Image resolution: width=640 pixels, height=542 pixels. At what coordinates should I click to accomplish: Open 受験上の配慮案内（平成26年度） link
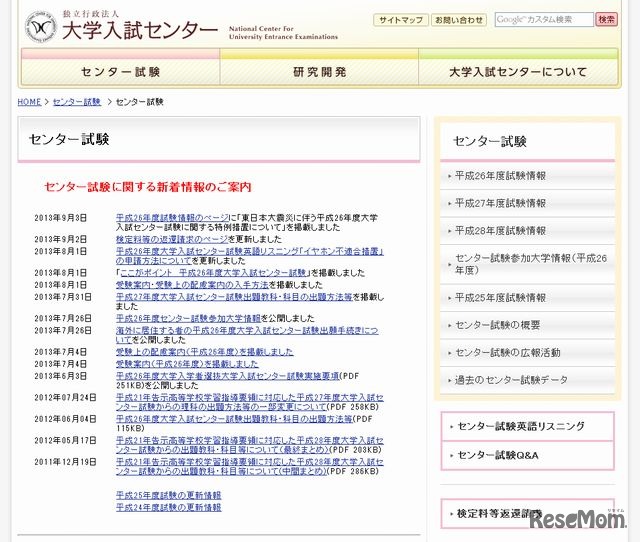coord(204,352)
